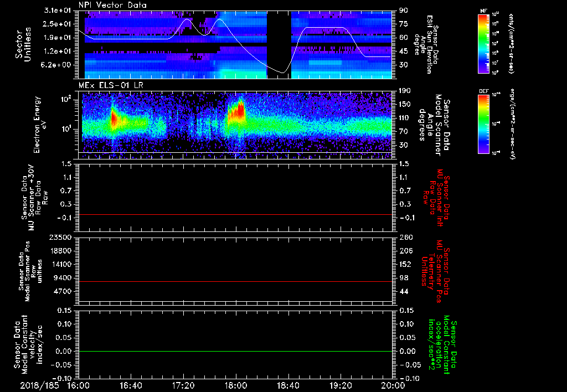Click the 18800 scanner position tick label
Viewport: 567px width, 392px height.
point(60,251)
